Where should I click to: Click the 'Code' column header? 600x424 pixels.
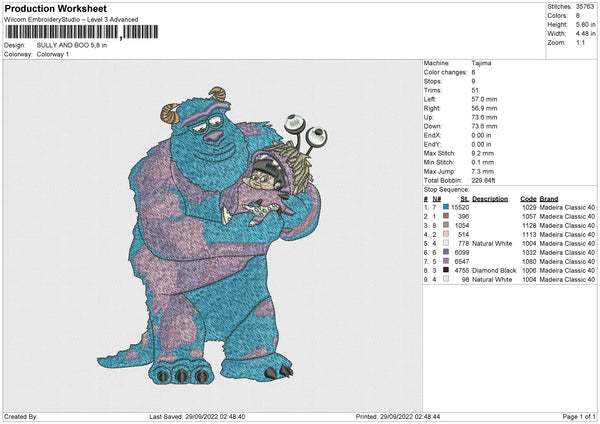[x=528, y=199]
